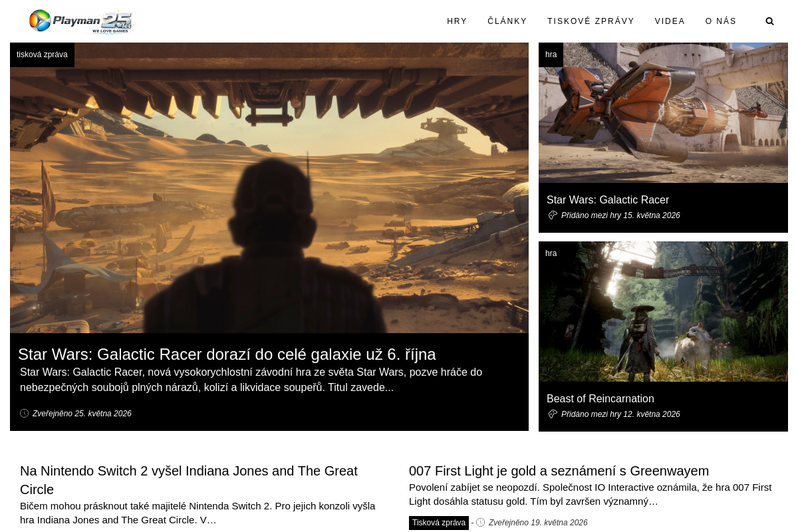Click the date 'Zveřejněno 25. května 2026'
798x532 pixels.
pyautogui.click(x=82, y=414)
